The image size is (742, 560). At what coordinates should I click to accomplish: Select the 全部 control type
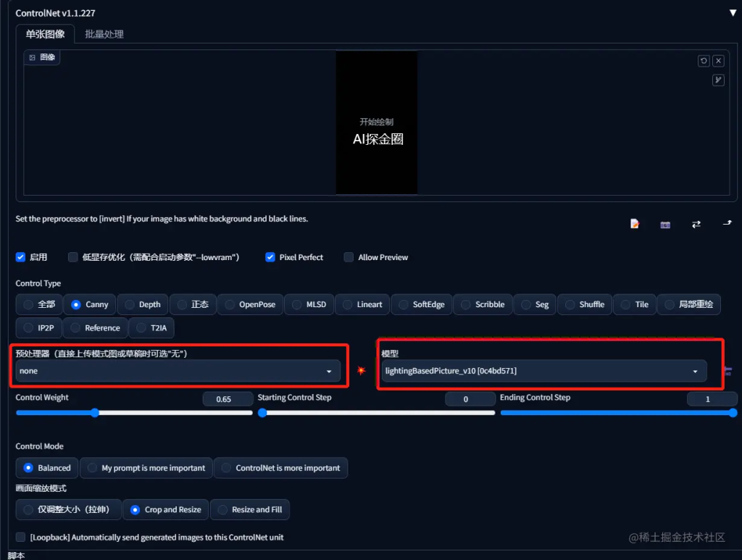click(39, 304)
